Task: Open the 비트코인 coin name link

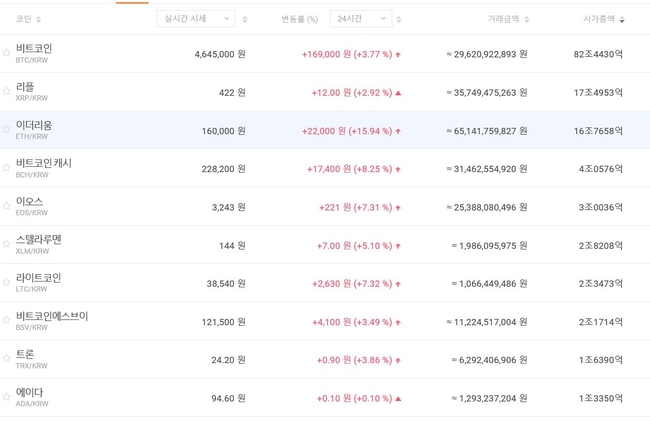Action: [34, 48]
